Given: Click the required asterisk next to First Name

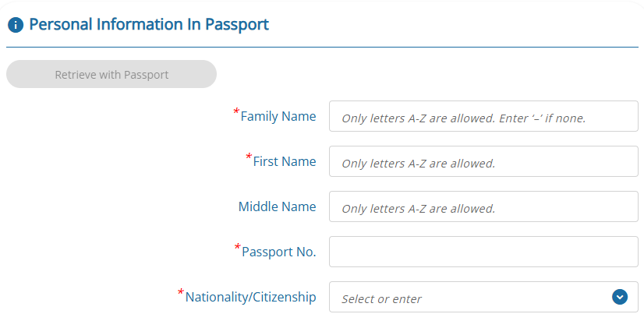Looking at the screenshot, I should tap(249, 158).
